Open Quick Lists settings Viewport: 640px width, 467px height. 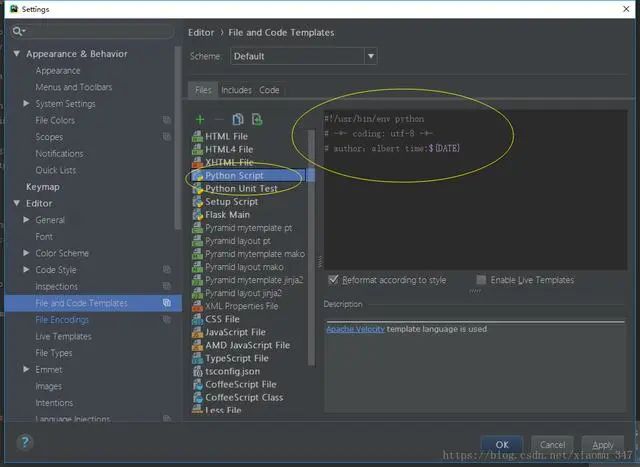point(56,170)
